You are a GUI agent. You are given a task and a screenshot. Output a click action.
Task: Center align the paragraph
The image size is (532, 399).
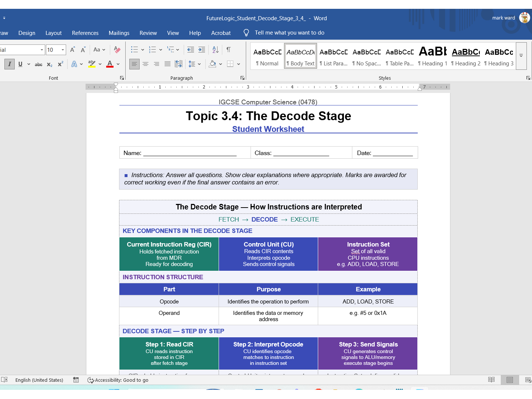point(145,64)
